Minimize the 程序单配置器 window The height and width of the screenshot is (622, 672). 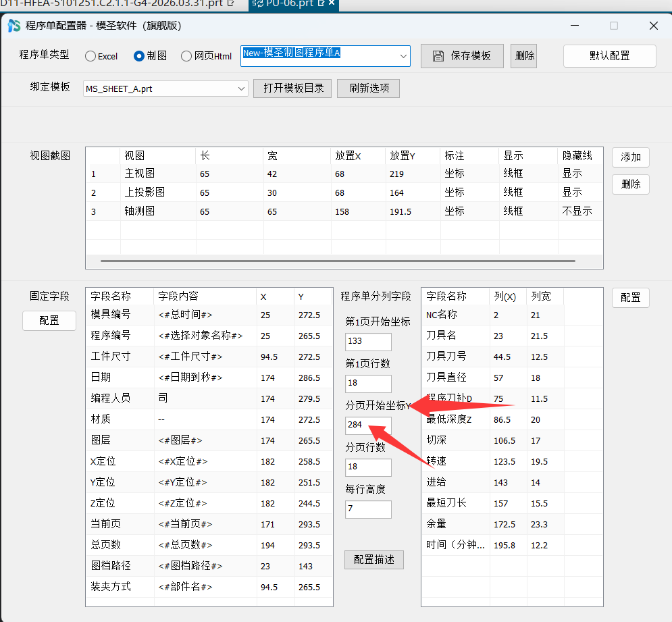[x=575, y=26]
